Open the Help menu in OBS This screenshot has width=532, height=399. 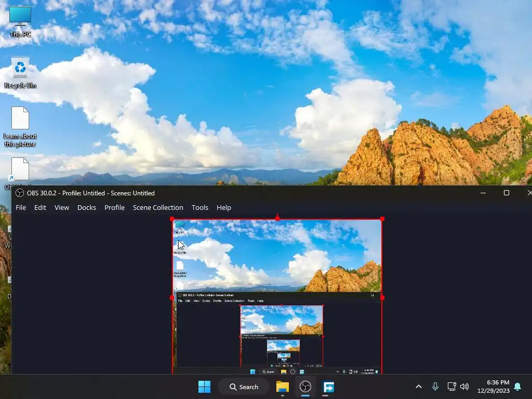[x=223, y=207]
